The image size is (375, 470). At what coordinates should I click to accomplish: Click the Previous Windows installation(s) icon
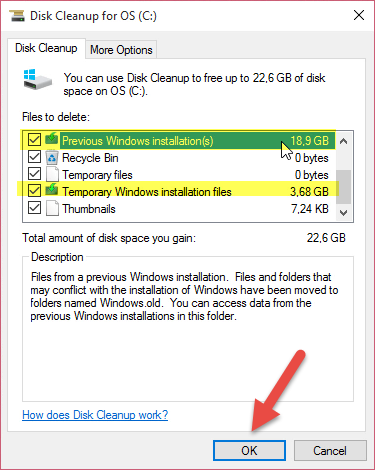pyautogui.click(x=52, y=139)
